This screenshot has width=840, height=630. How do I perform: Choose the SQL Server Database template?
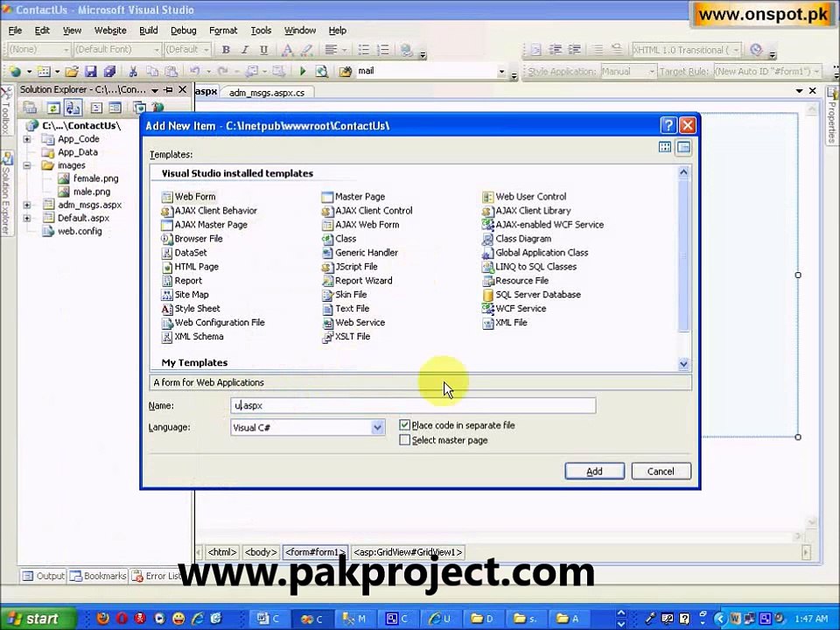[x=531, y=294]
